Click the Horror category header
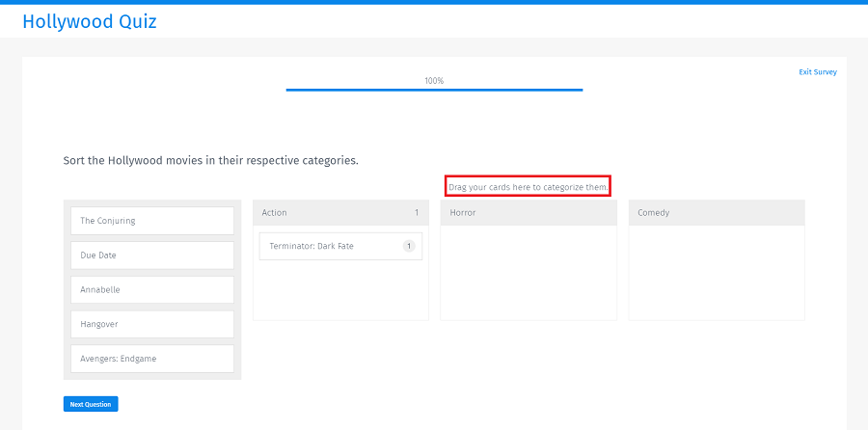 click(x=529, y=212)
